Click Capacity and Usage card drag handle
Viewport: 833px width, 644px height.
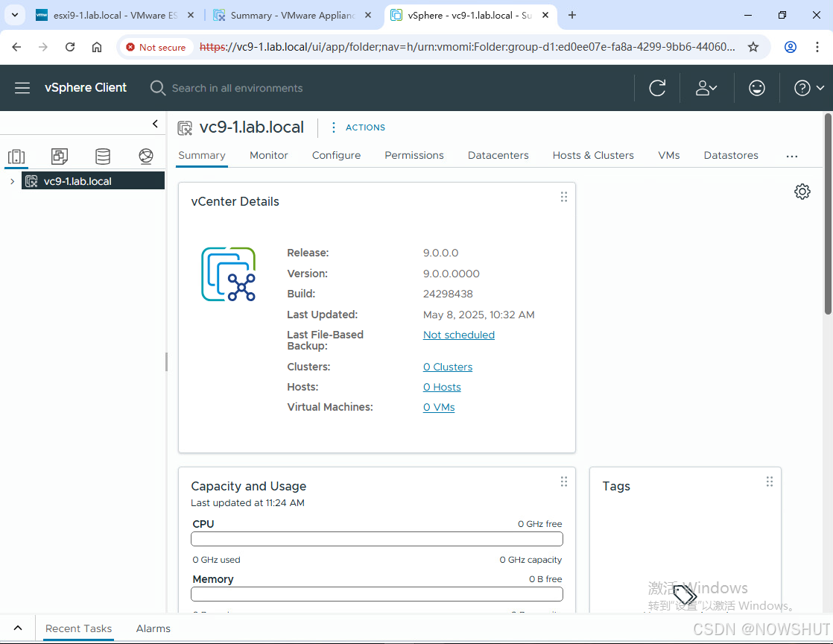[x=564, y=482]
